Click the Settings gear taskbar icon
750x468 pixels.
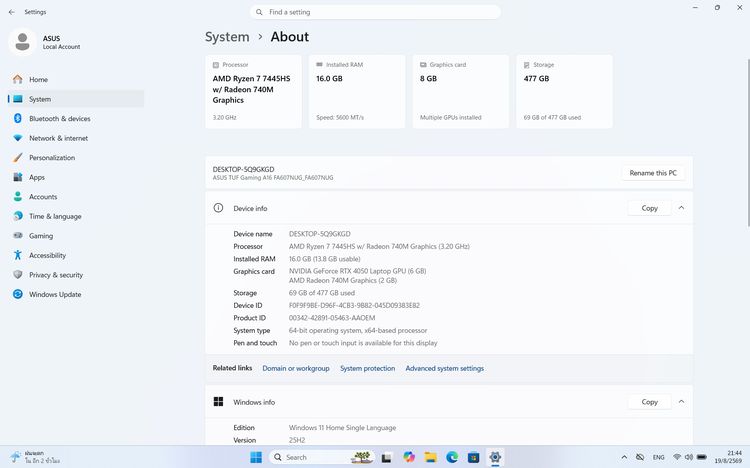[x=495, y=457]
